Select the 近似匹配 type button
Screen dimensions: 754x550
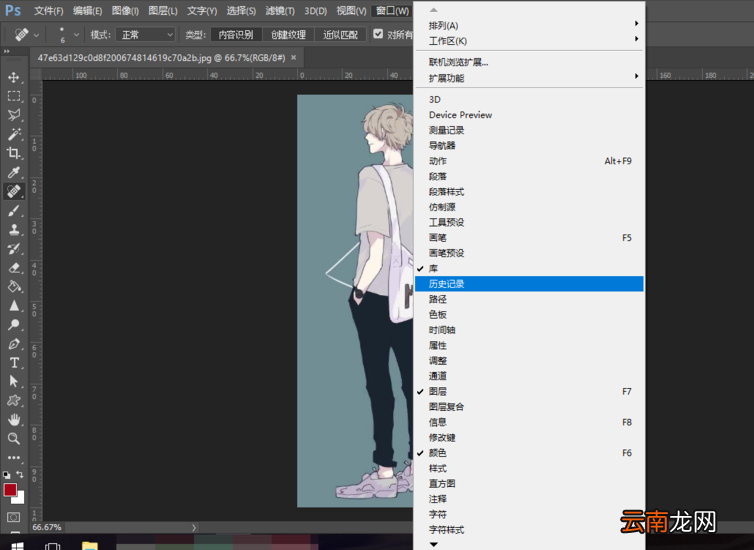(x=340, y=35)
